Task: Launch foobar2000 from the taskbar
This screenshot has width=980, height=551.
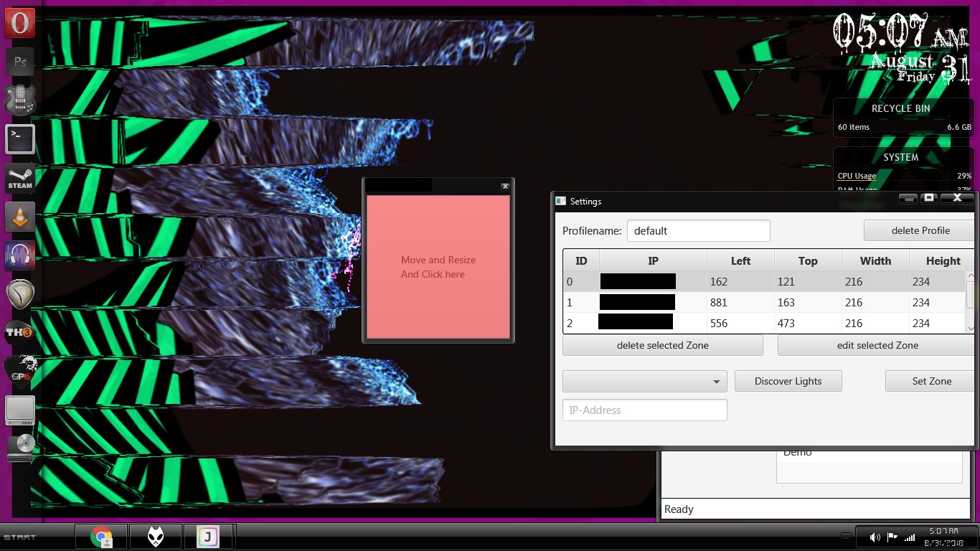Action: pyautogui.click(x=155, y=536)
